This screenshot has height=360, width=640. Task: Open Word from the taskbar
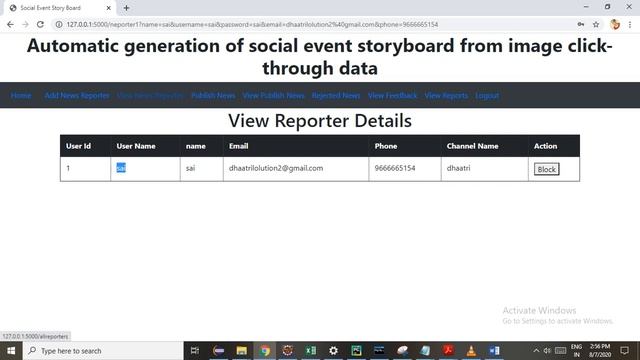[x=494, y=351]
